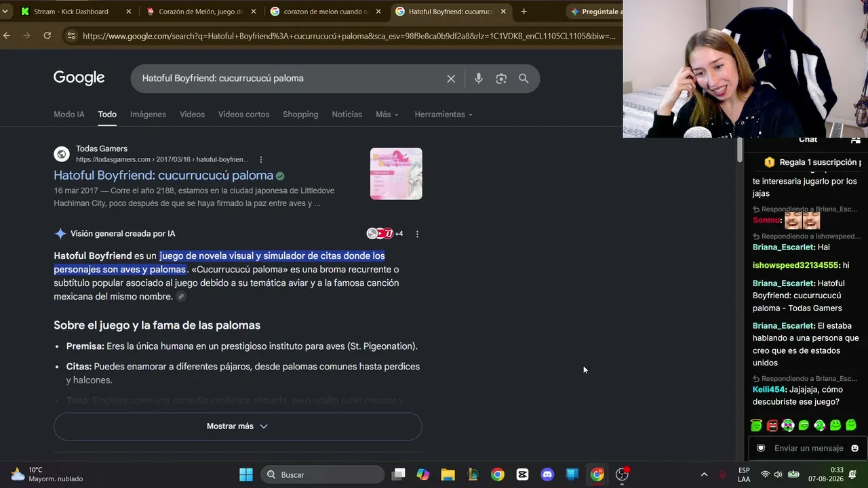Open CapCut from the taskbar

pyautogui.click(x=522, y=474)
